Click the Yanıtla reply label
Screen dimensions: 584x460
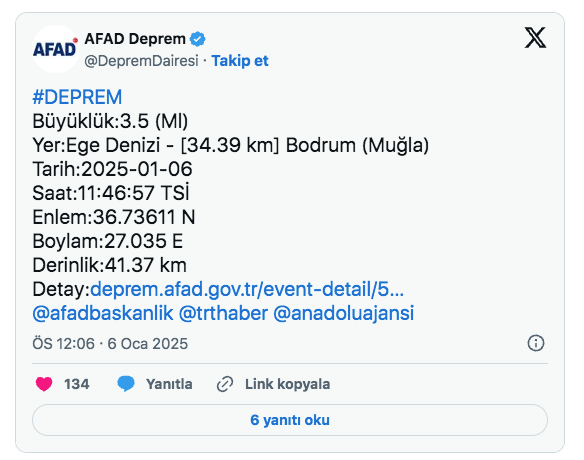click(x=169, y=384)
